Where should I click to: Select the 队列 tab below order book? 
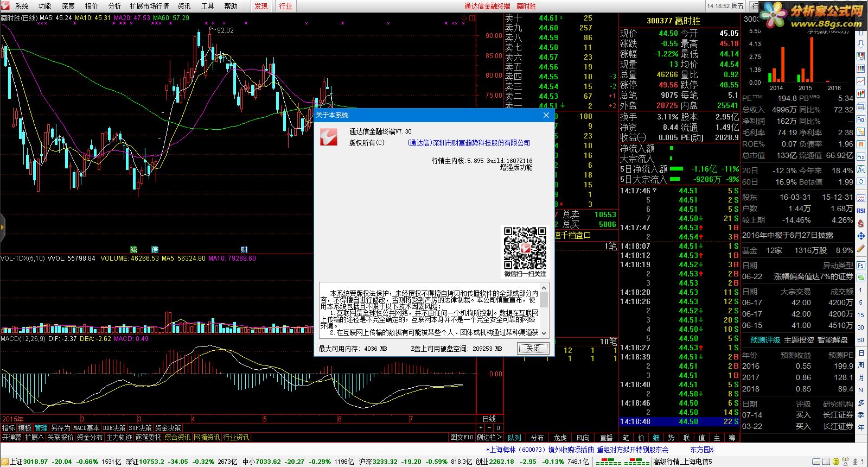[x=514, y=438]
